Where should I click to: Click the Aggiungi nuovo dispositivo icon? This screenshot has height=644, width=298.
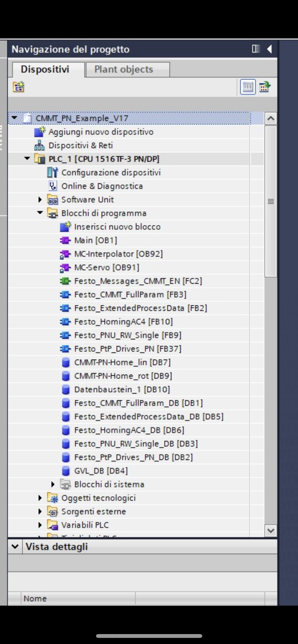tap(40, 132)
